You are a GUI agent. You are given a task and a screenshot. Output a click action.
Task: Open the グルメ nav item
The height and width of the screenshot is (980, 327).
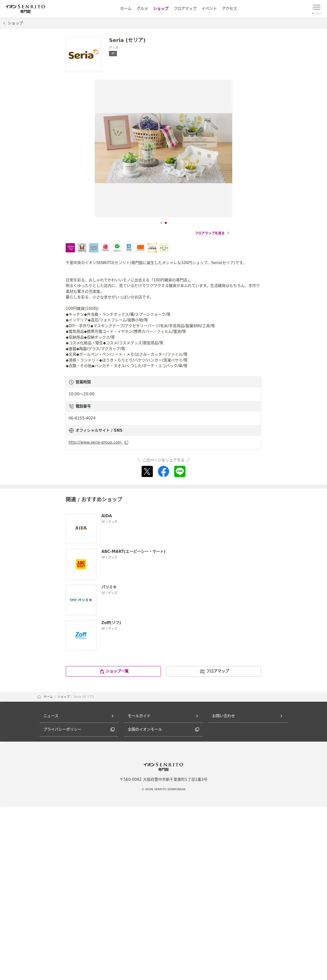pyautogui.click(x=142, y=8)
